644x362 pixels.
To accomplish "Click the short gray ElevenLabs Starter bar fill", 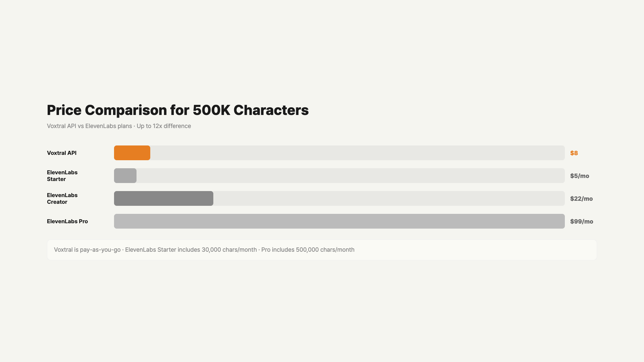I will point(125,176).
